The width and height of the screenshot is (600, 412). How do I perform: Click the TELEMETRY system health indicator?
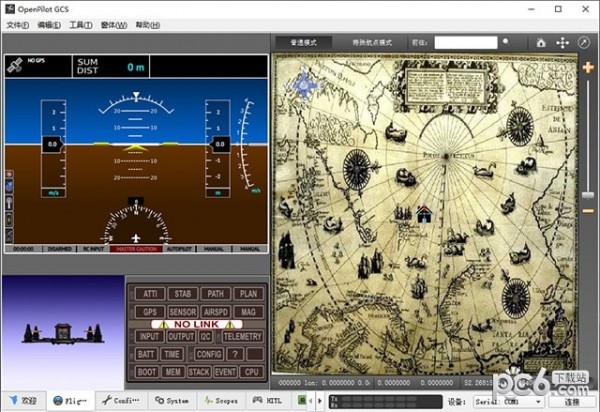243,337
